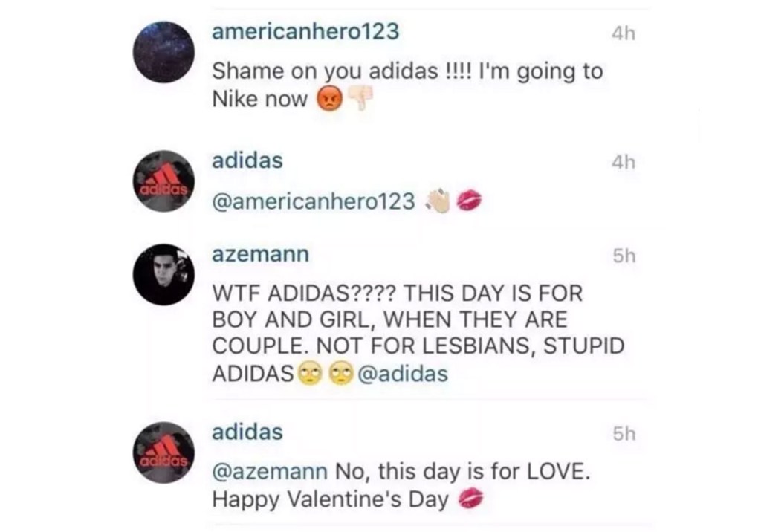Viewport: 761px width, 532px height.
Task: Open americanhero123 profile avatar
Action: click(163, 52)
